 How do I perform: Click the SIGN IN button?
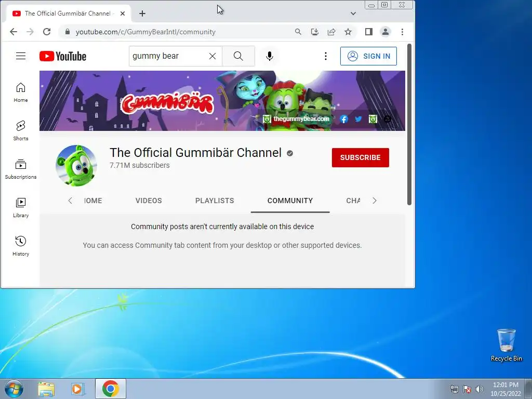(x=368, y=56)
